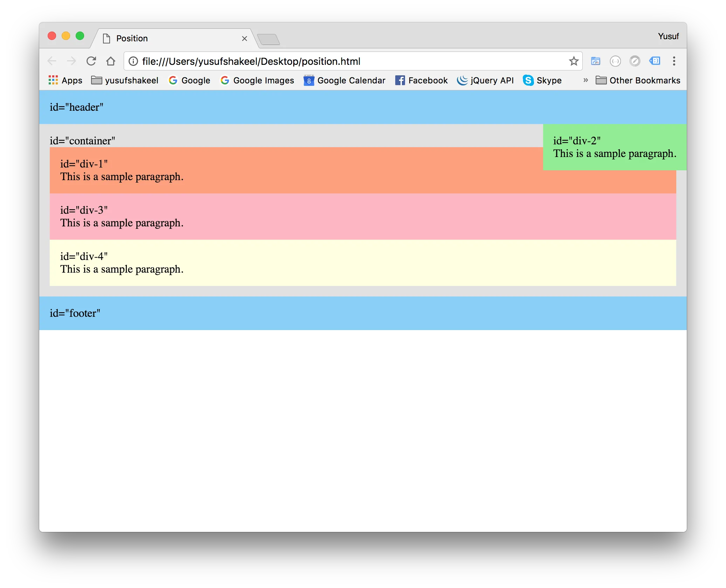Open the Chrome three-dot menu

click(674, 61)
